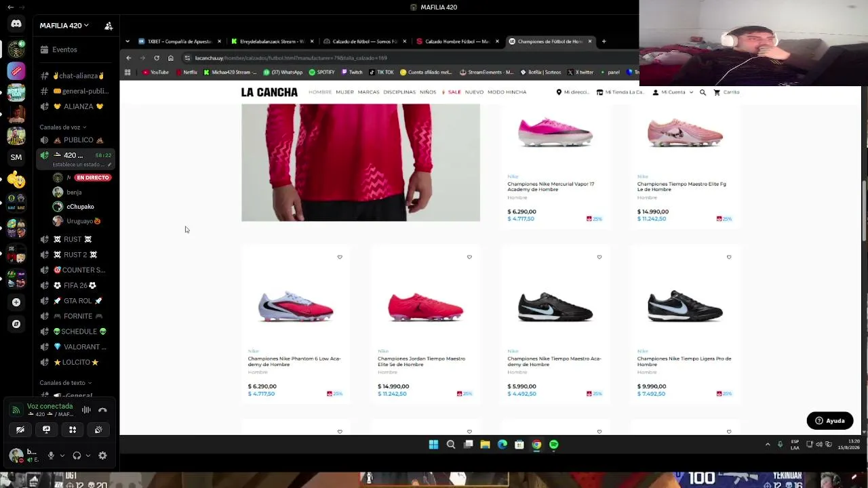Join the FIFA 26 voice channel
Image resolution: width=868 pixels, height=488 pixels.
click(x=73, y=285)
